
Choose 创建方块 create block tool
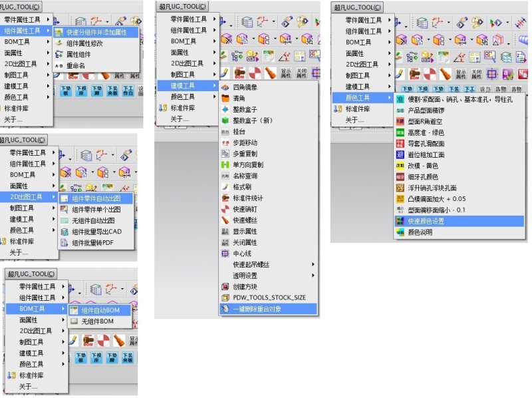pos(245,287)
